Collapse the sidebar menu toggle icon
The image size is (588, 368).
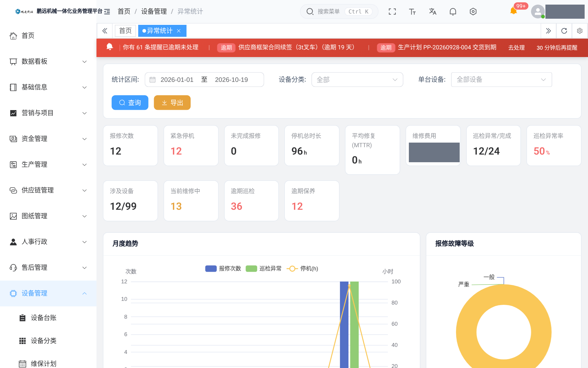[107, 12]
